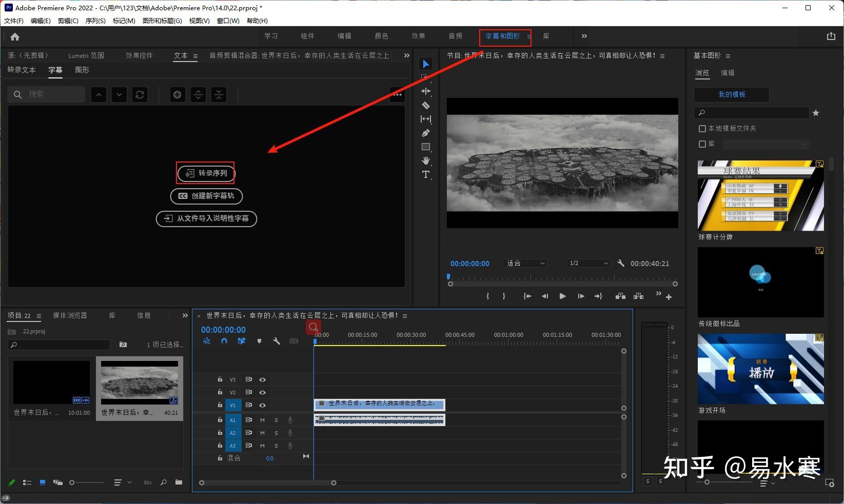
Task: Open the zoom level dropdown showing 适合
Action: pyautogui.click(x=525, y=263)
